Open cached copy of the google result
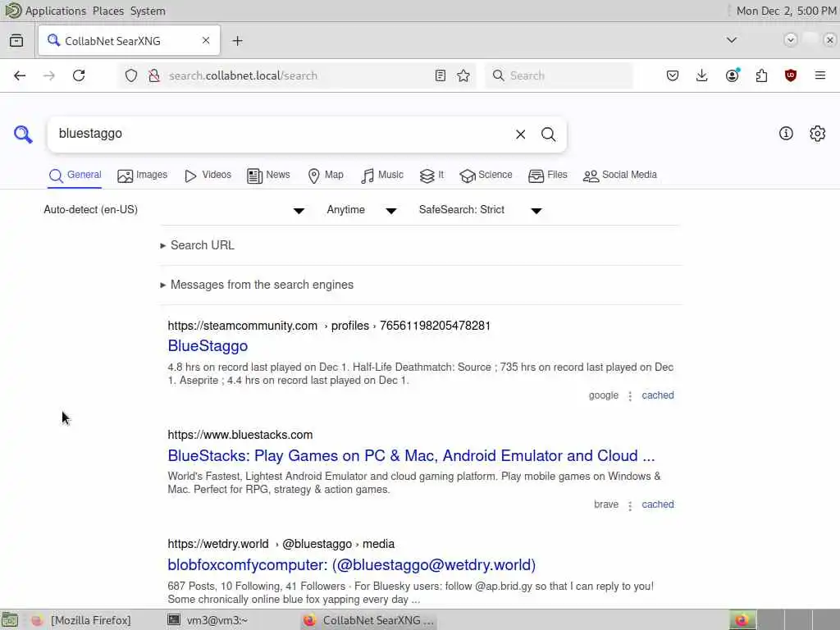This screenshot has width=840, height=630. click(x=658, y=395)
